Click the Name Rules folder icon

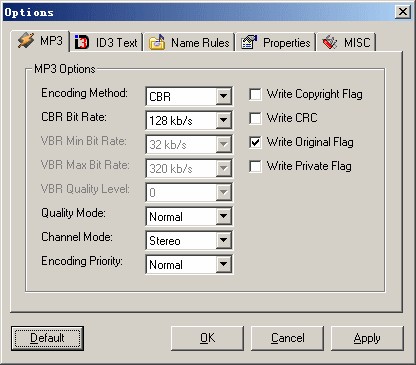click(157, 42)
